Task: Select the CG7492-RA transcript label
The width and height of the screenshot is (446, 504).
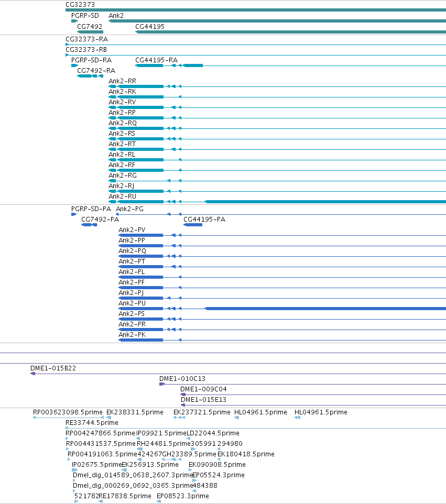Action: point(96,71)
